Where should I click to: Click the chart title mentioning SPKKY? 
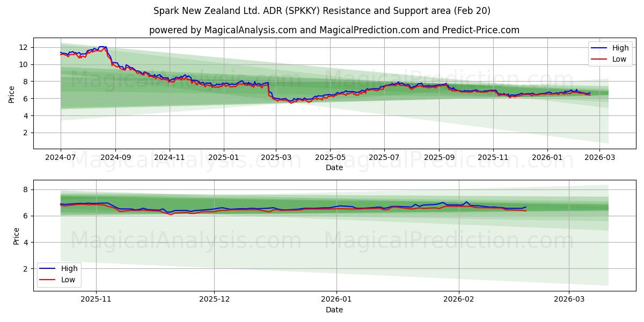[x=322, y=11]
